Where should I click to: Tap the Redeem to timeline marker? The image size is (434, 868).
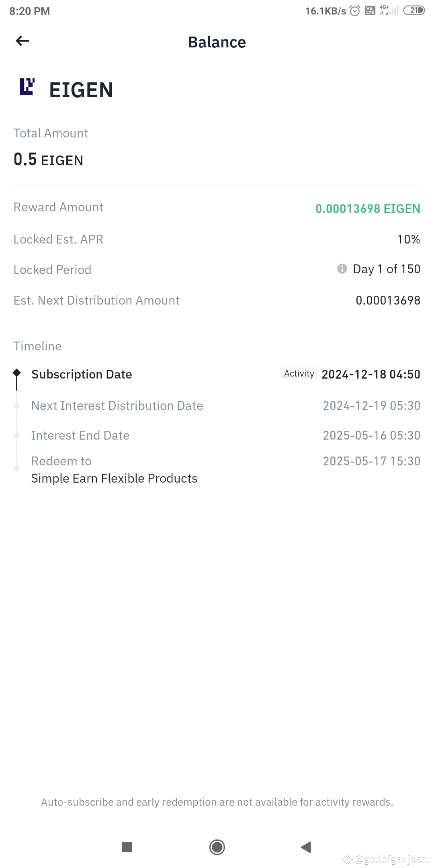click(x=17, y=469)
